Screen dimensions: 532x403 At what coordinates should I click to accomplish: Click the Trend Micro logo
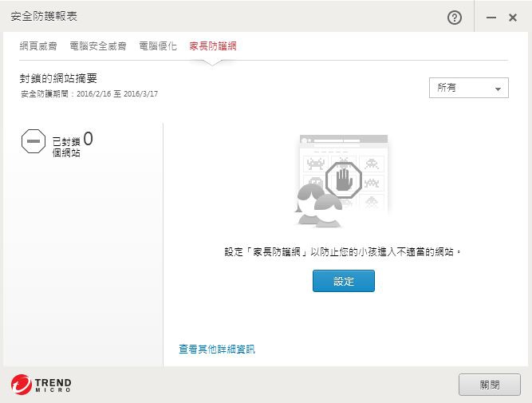pyautogui.click(x=41, y=385)
